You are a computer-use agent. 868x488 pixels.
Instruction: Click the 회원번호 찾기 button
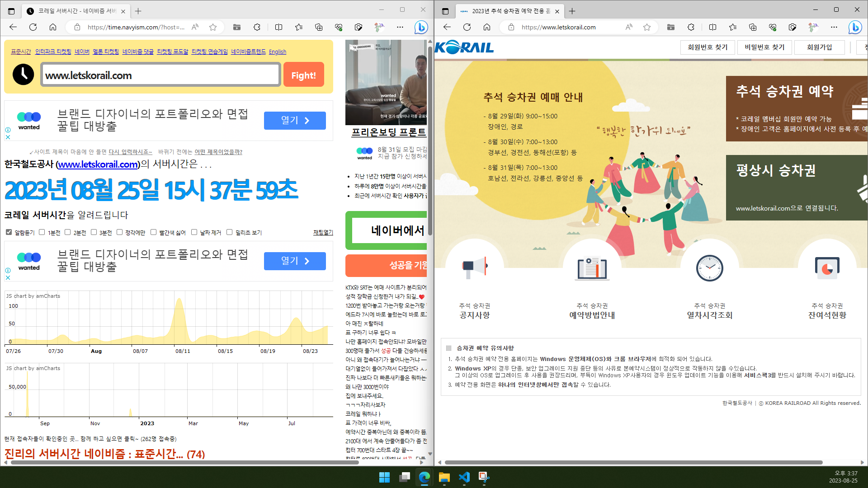708,47
